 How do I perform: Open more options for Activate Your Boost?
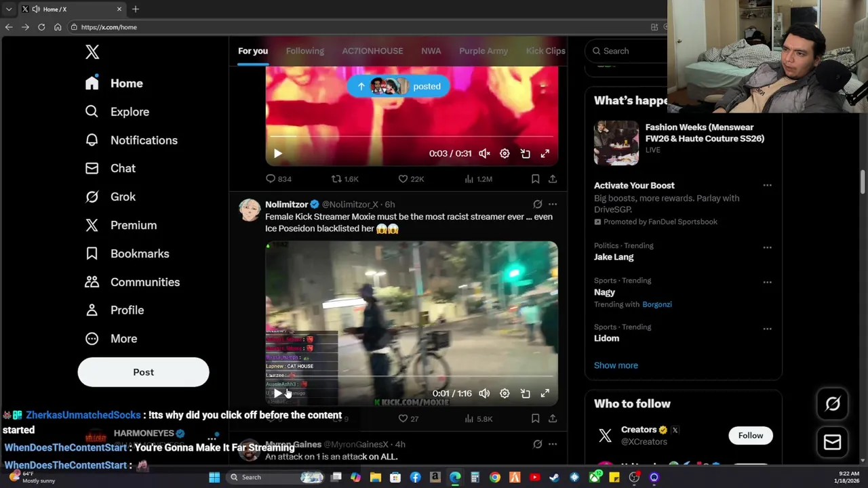(x=767, y=186)
